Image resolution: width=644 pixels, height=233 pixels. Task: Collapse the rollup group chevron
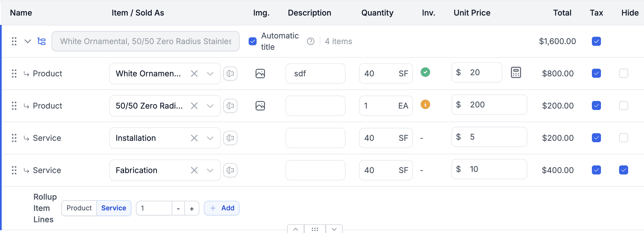(28, 42)
